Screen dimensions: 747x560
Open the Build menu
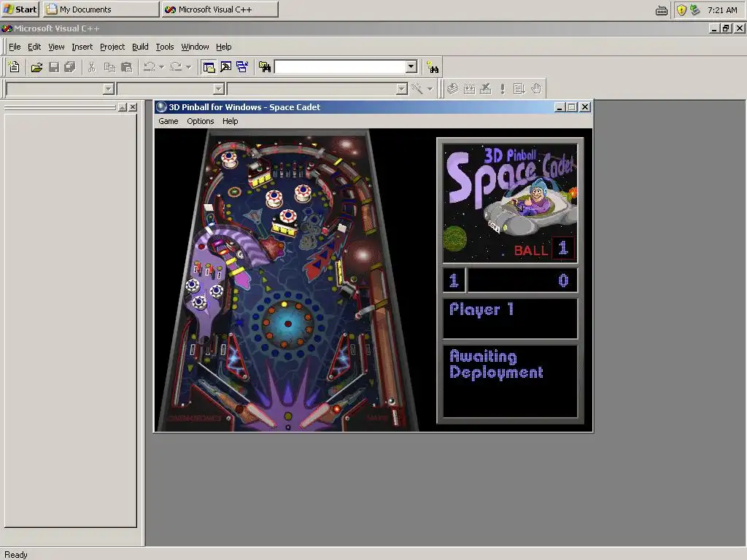click(140, 47)
